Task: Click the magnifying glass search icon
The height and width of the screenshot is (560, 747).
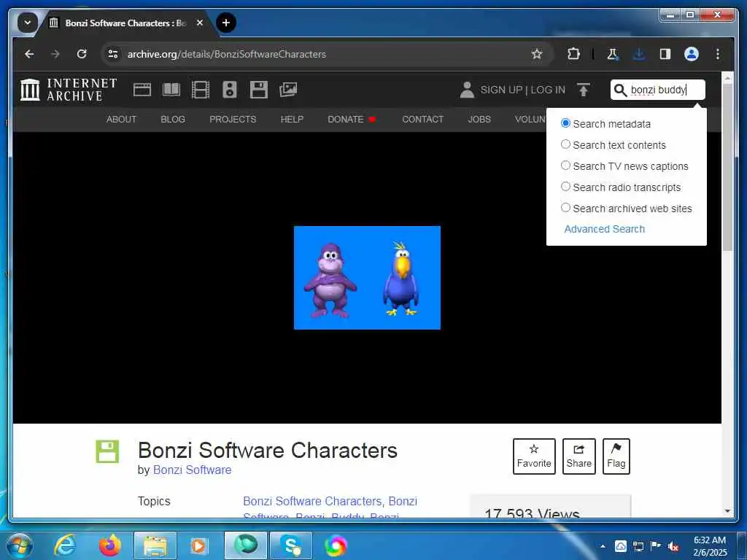Action: (620, 90)
